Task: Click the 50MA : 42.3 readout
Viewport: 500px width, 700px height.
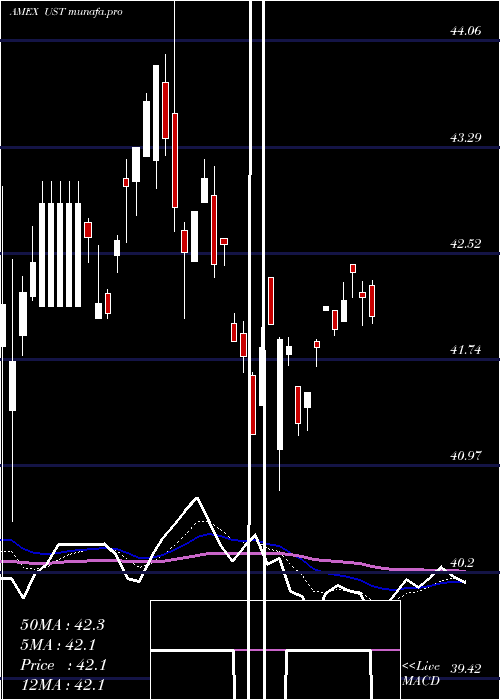Action: [62, 625]
